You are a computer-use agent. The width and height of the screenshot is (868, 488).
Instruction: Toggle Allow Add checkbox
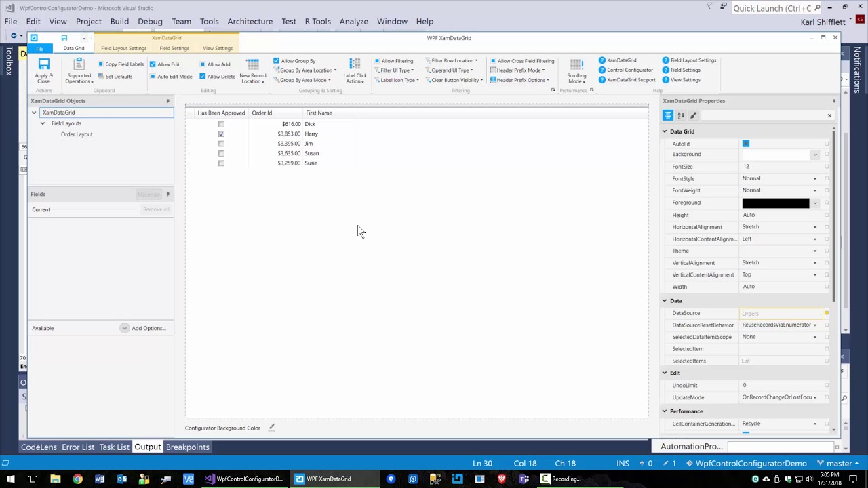pos(202,64)
